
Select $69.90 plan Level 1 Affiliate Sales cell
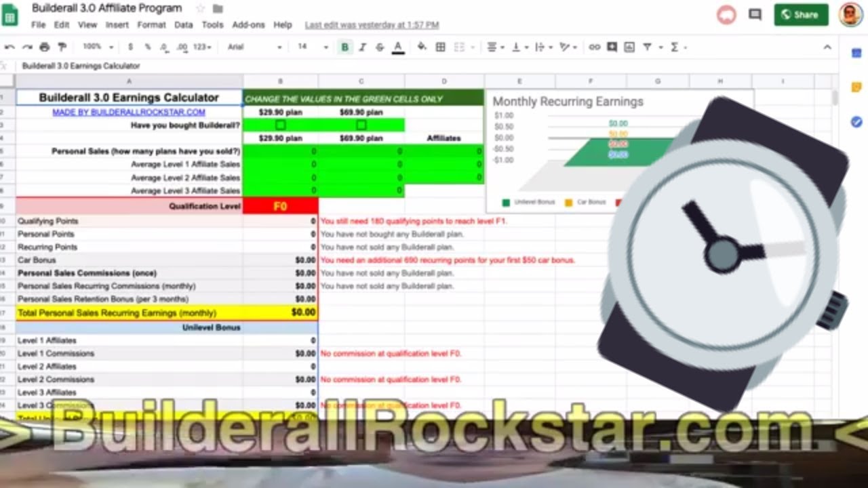[361, 164]
